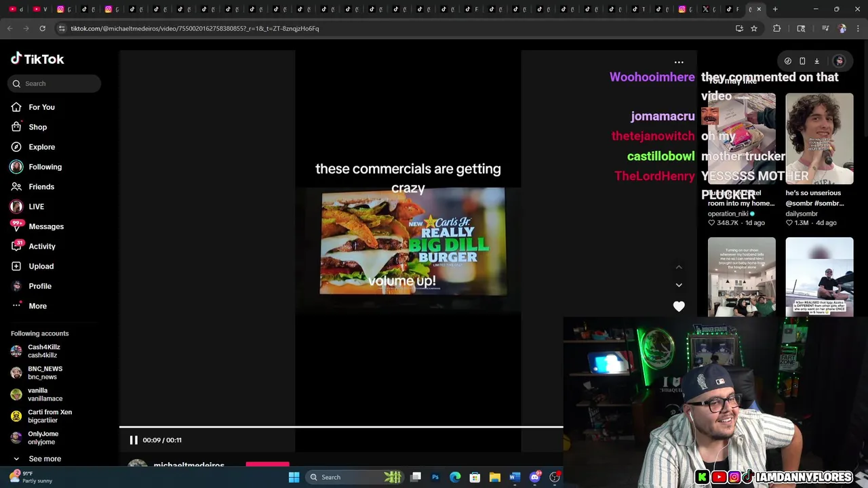The image size is (868, 488).
Task: Go back in browser history
Action: pyautogui.click(x=9, y=28)
